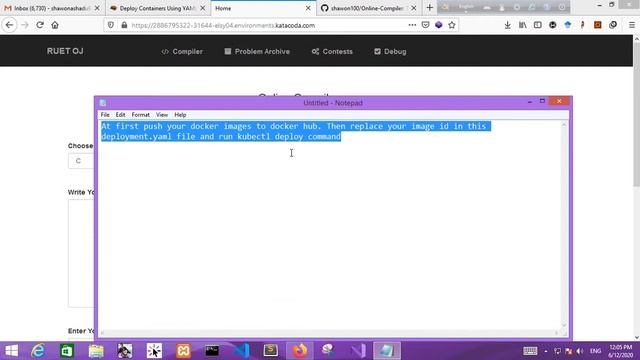Image resolution: width=640 pixels, height=360 pixels.
Task: Open the Problem Archive nav link
Action: 257,51
